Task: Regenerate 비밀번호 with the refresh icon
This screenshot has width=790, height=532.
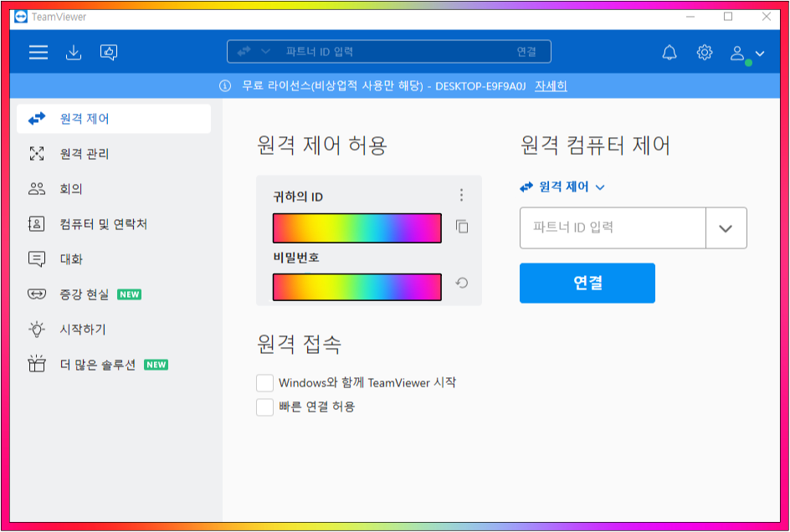Action: [x=463, y=284]
